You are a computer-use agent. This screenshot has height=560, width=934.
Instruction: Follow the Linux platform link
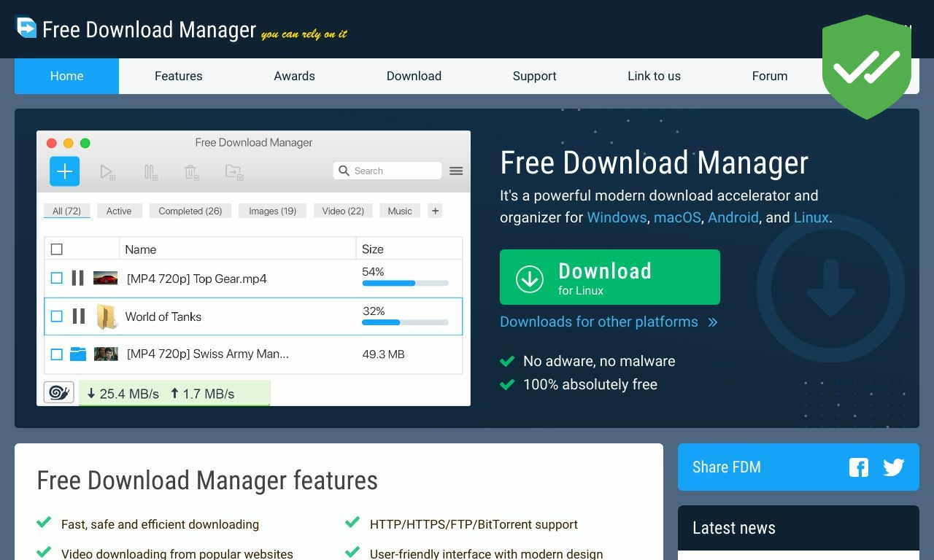click(x=811, y=217)
